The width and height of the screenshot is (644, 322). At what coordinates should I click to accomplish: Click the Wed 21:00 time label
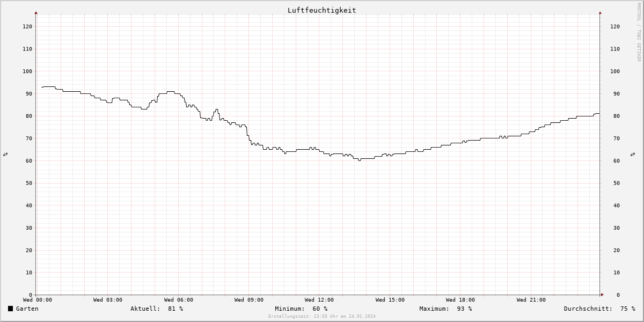(x=531, y=300)
